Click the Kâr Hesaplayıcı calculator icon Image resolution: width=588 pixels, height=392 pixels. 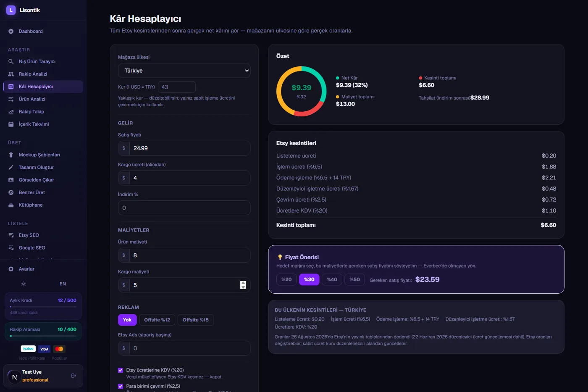point(11,87)
